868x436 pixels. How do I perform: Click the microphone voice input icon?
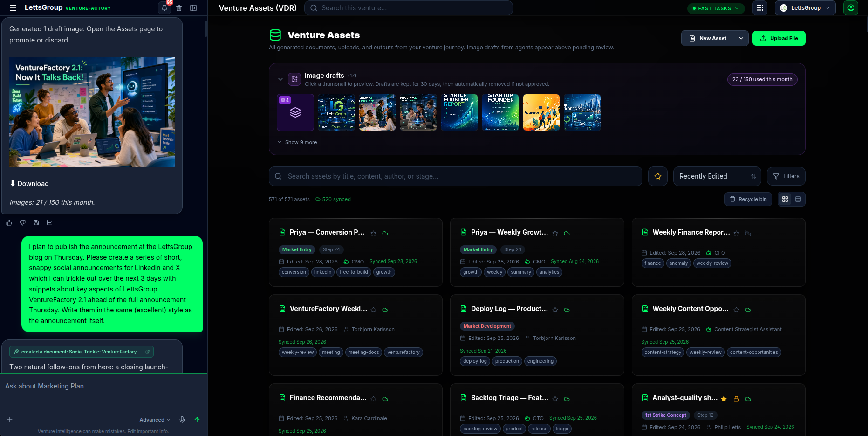click(182, 420)
